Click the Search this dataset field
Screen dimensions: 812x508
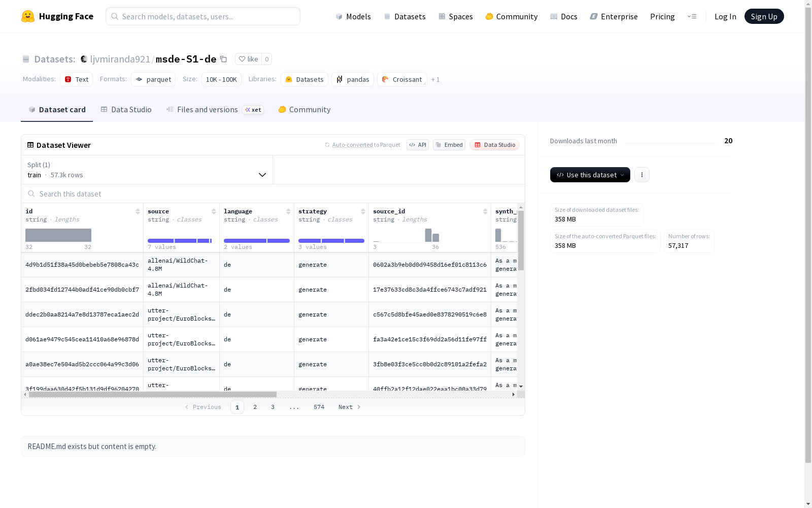coord(273,194)
